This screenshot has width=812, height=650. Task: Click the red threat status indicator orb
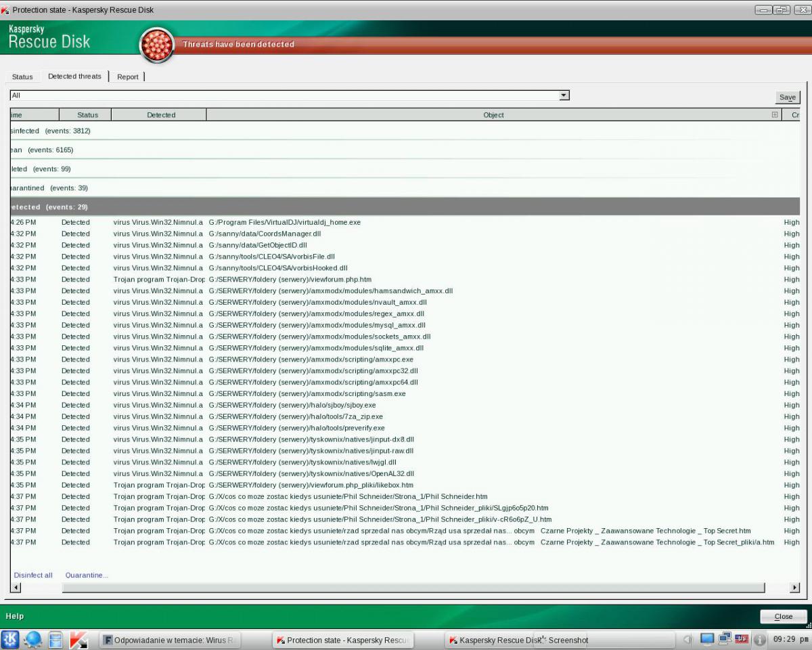(x=157, y=45)
